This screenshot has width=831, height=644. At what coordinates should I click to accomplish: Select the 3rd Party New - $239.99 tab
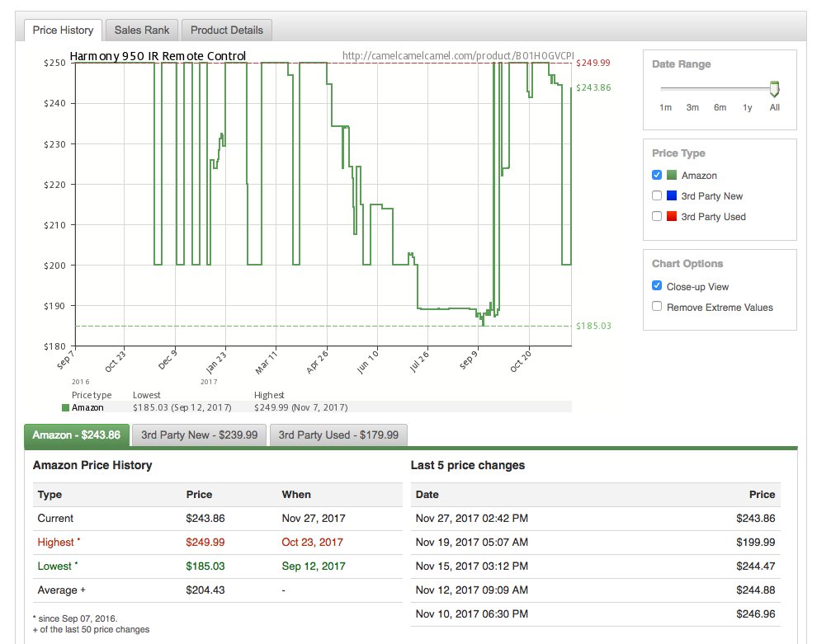199,435
